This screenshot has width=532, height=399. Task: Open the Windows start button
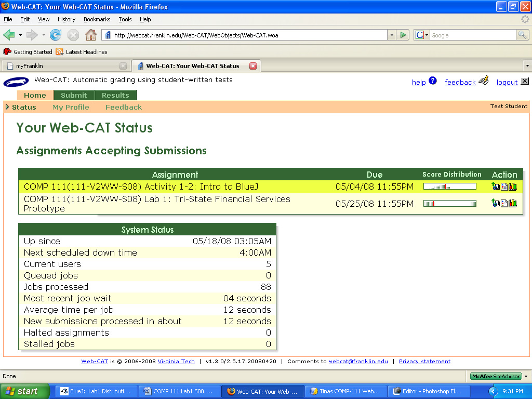pyautogui.click(x=25, y=392)
